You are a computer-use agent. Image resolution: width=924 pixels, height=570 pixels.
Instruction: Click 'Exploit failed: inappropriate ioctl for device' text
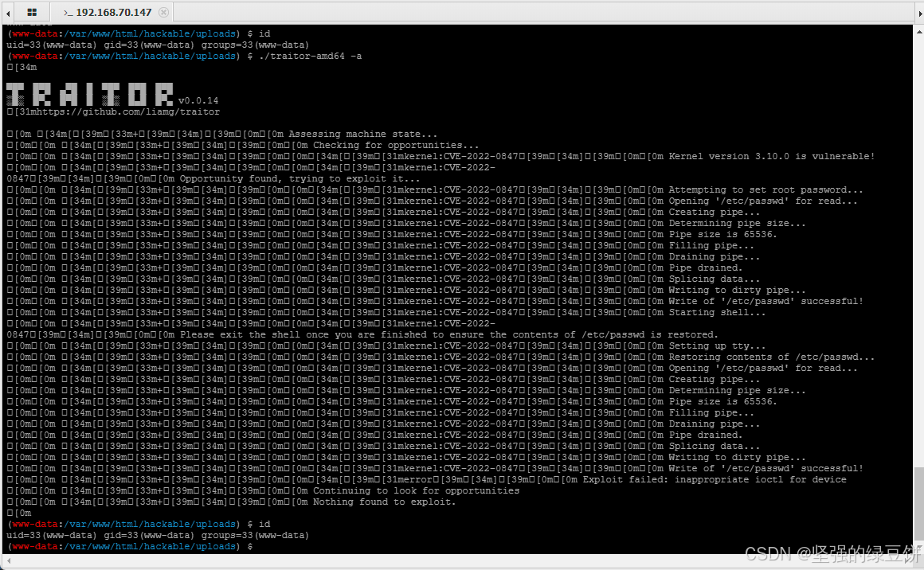coord(715,480)
